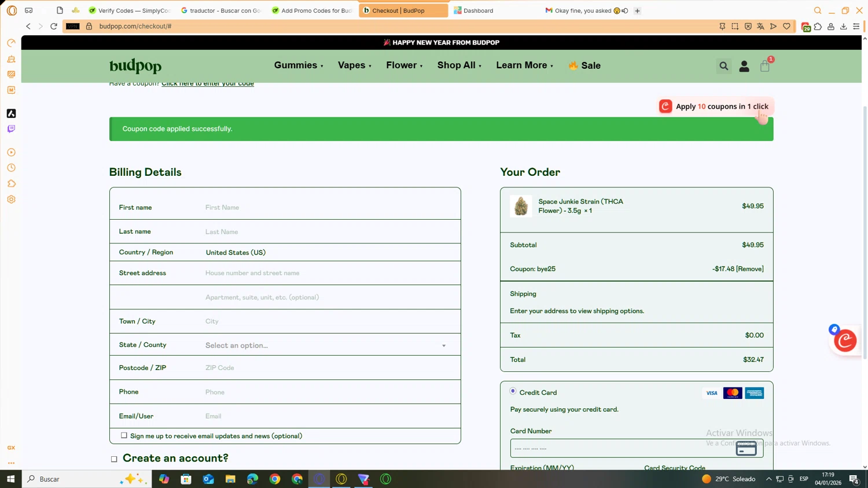Viewport: 868px width, 488px height.
Task: Click the Windows Start button
Action: pyautogui.click(x=10, y=479)
